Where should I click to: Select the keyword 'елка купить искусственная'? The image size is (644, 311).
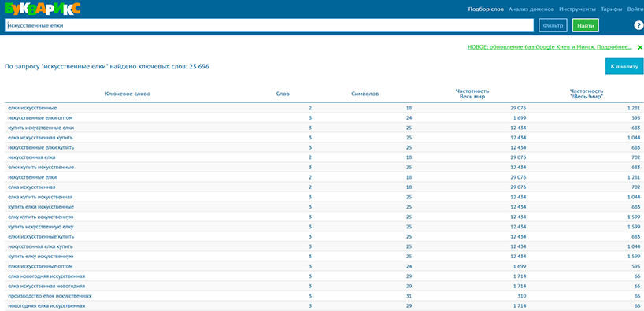coord(40,197)
